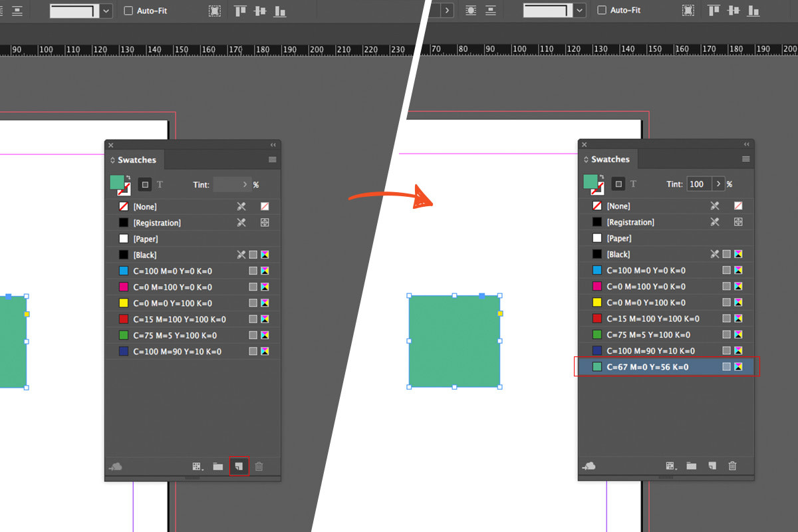Click New Swatch icon in left Swatches panel
798x532 pixels.
point(239,466)
